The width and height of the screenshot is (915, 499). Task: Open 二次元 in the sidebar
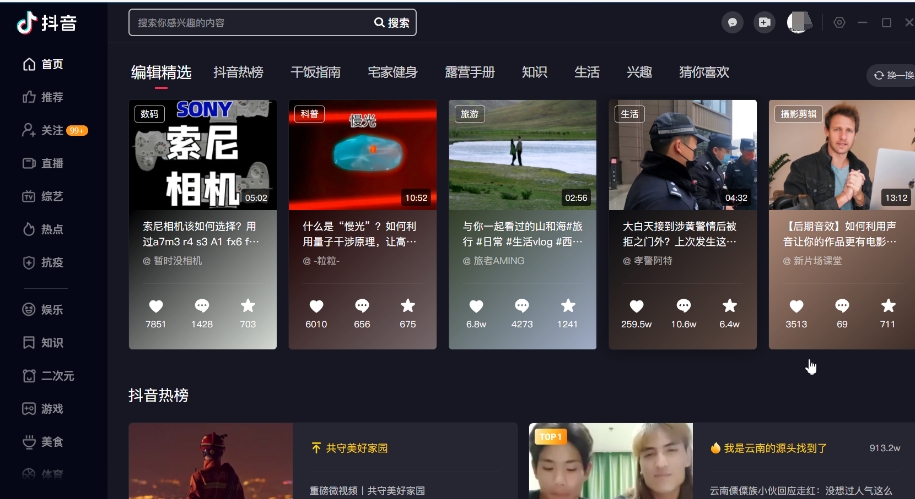(x=48, y=376)
